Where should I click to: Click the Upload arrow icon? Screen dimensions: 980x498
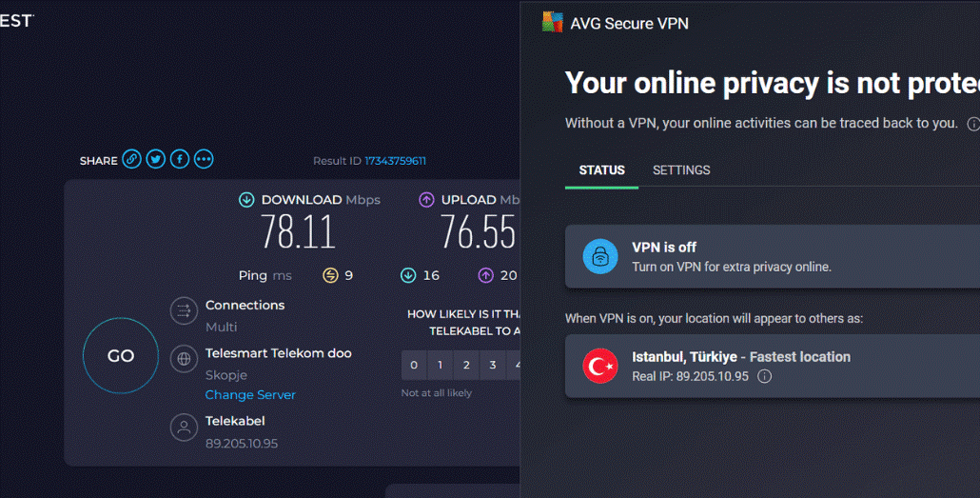[x=427, y=200]
